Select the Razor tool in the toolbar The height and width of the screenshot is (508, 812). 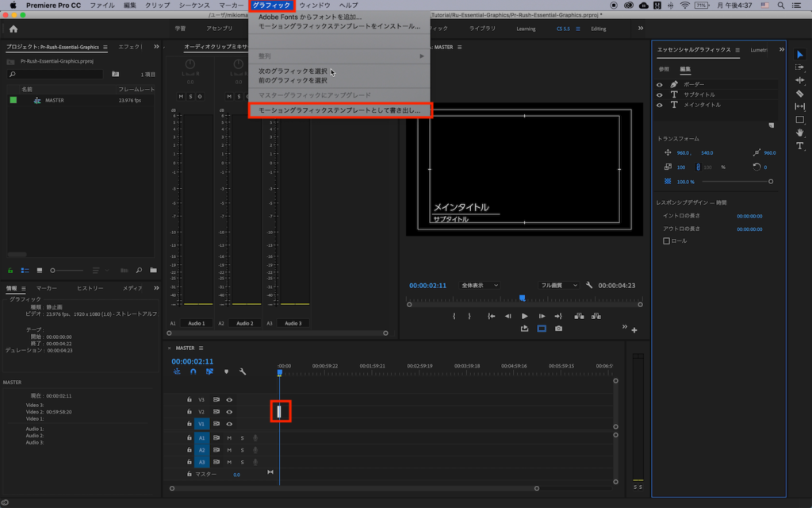pos(799,93)
